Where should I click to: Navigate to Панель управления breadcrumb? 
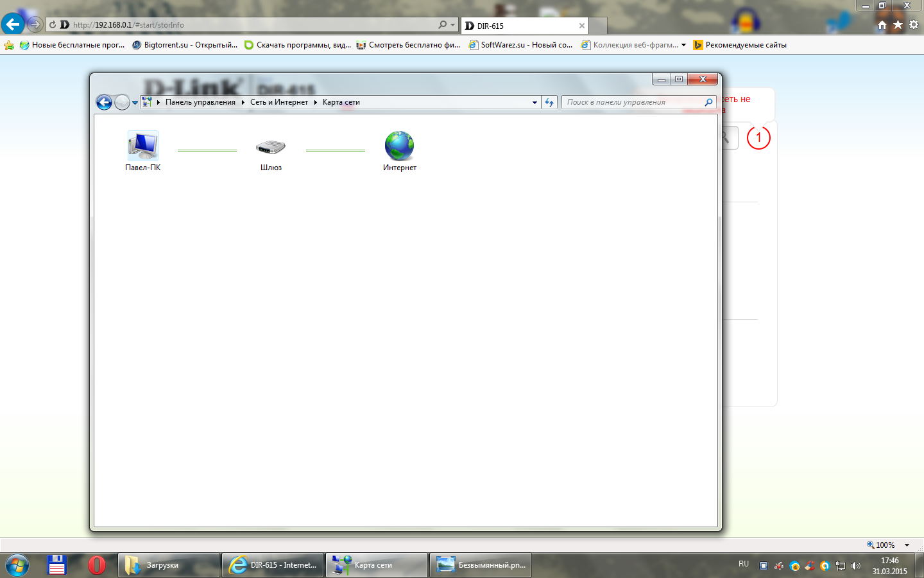click(x=200, y=102)
